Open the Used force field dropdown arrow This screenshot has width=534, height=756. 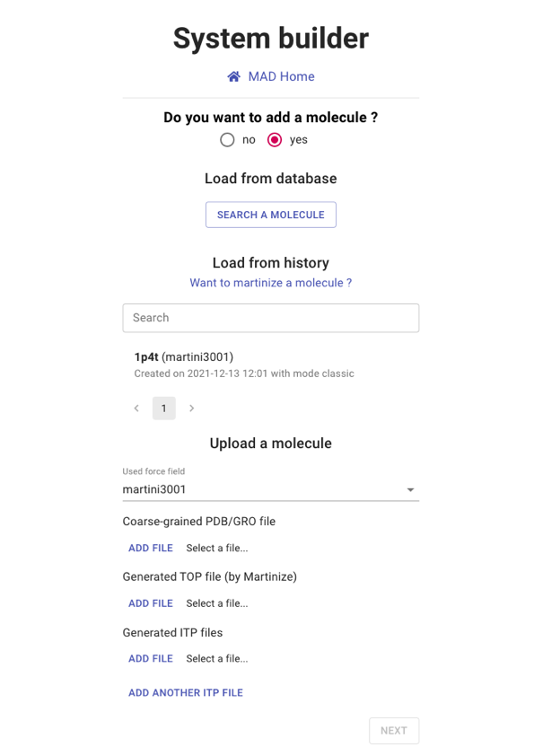pyautogui.click(x=410, y=490)
